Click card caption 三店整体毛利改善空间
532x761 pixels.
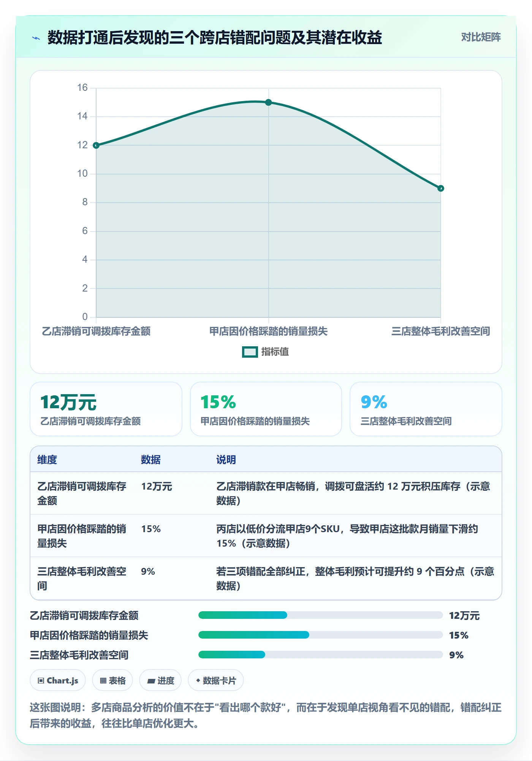(x=406, y=421)
